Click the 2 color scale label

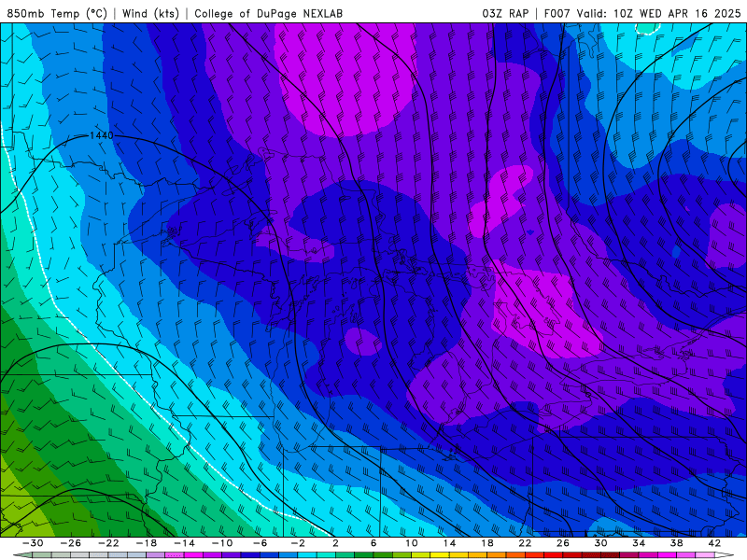point(335,543)
